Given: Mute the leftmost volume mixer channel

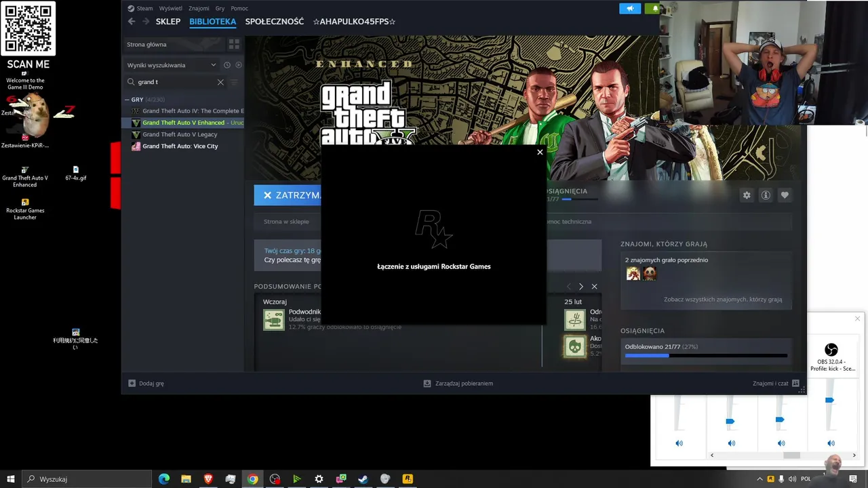Looking at the screenshot, I should 679,443.
